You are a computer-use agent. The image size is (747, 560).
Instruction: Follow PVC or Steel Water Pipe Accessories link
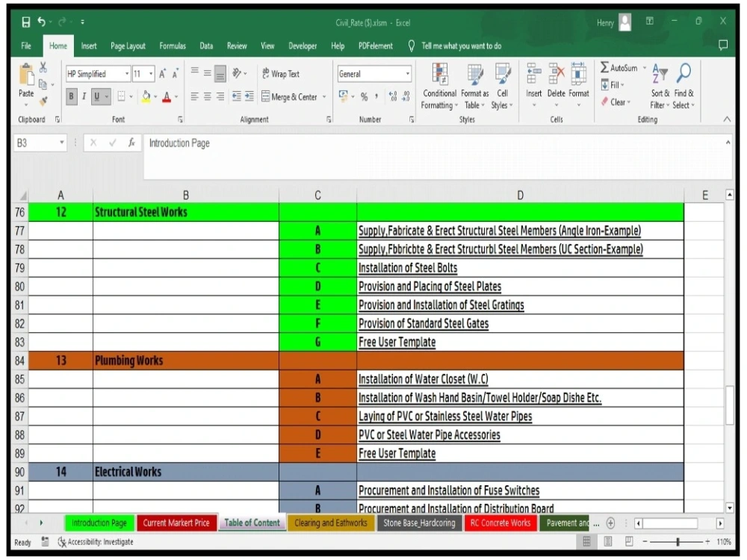[x=430, y=435]
